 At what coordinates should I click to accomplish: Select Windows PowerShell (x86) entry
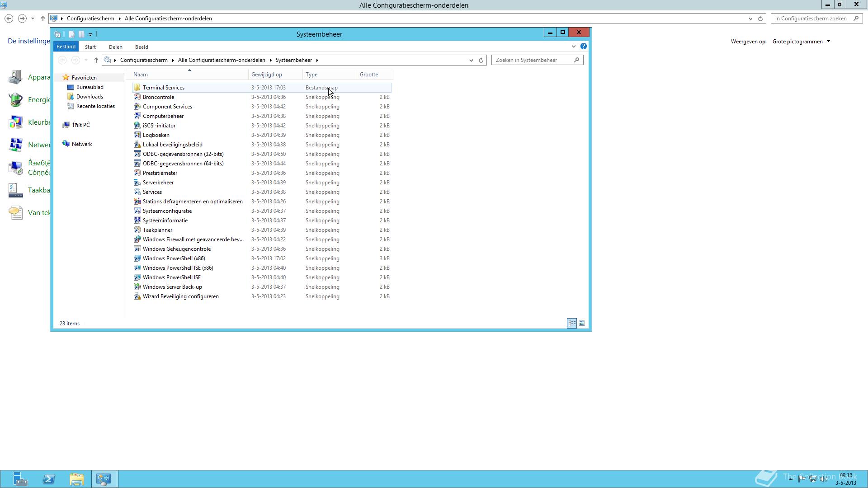point(262,258)
